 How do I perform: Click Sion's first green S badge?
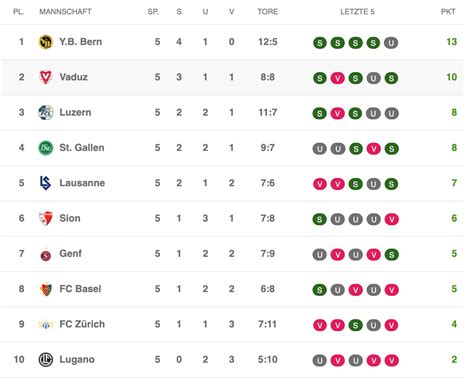click(x=319, y=219)
